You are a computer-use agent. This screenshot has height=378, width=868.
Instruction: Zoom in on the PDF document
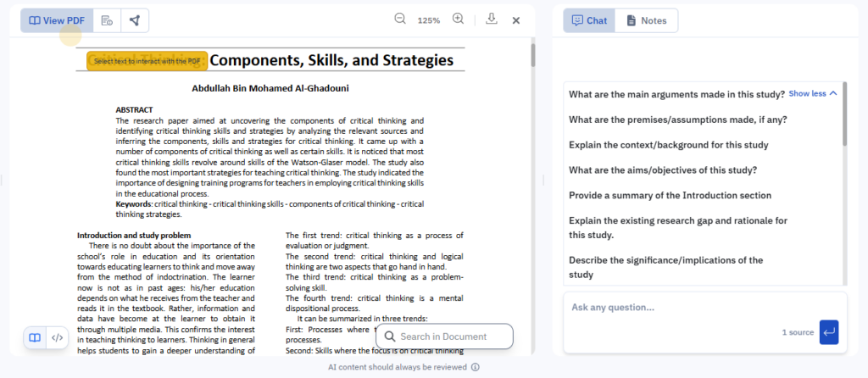458,19
